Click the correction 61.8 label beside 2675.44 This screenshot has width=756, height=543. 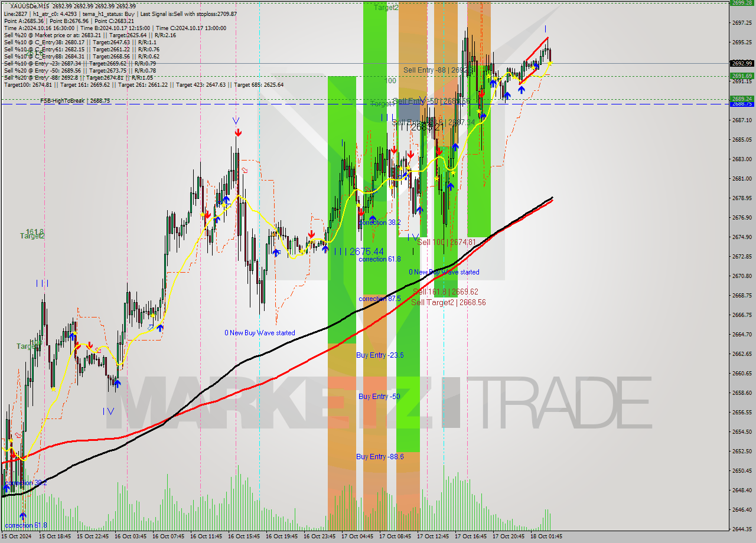pyautogui.click(x=380, y=259)
